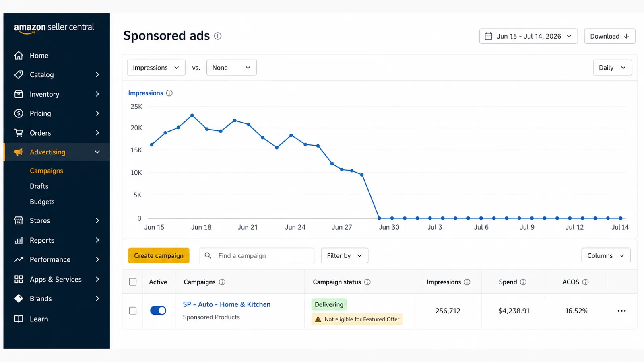Click info icon beside Impressions chart label
Image resolution: width=644 pixels, height=362 pixels.
click(169, 93)
